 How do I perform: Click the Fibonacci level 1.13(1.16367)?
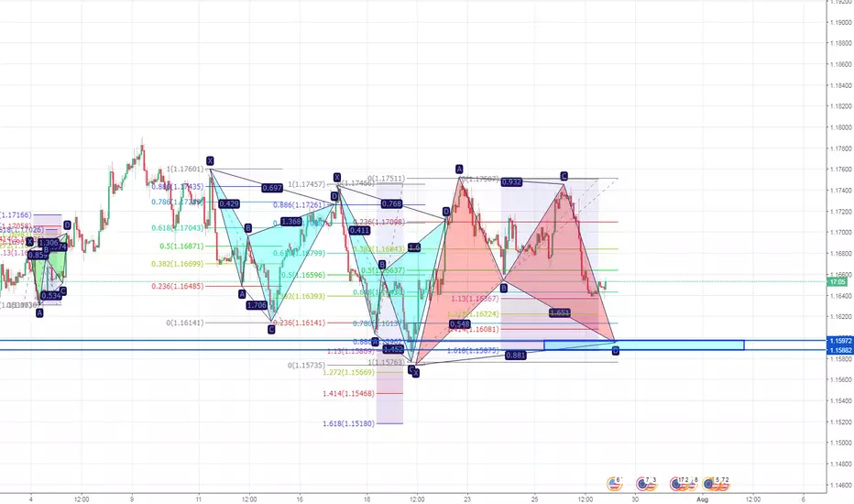[475, 299]
